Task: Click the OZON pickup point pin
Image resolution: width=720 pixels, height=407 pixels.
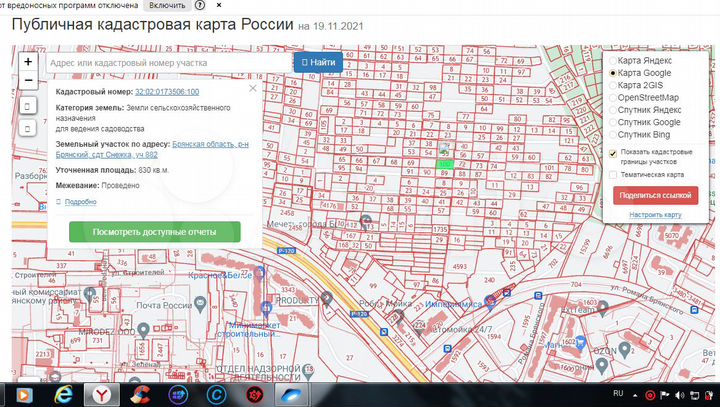Action: tap(624, 350)
